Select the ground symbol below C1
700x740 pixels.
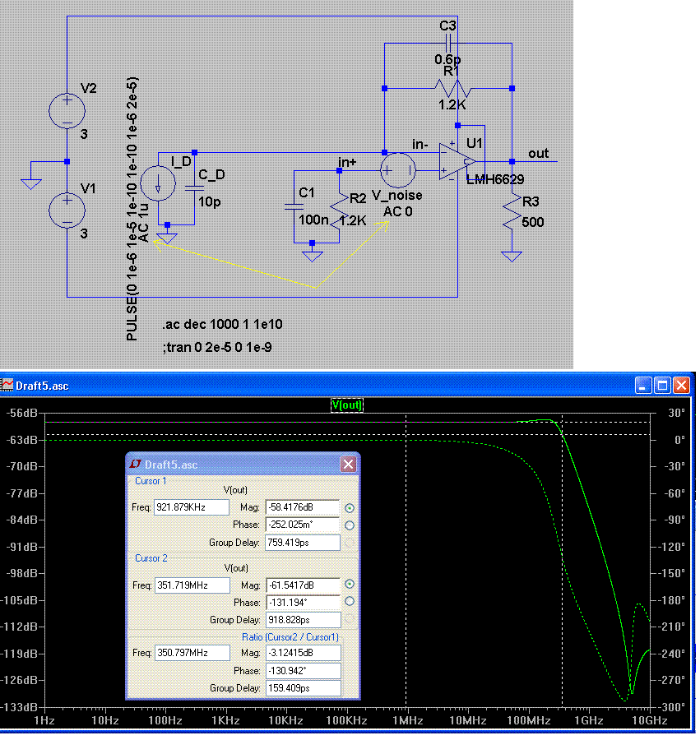312,257
